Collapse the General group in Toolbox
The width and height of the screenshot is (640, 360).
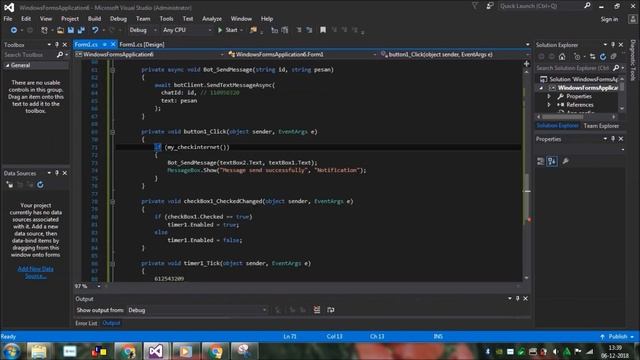[7, 65]
